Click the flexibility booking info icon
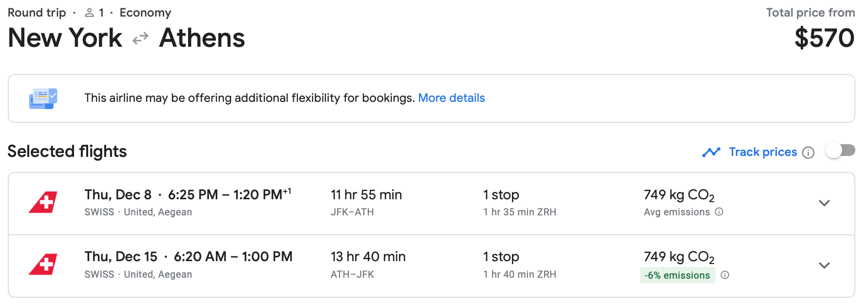 tap(43, 98)
